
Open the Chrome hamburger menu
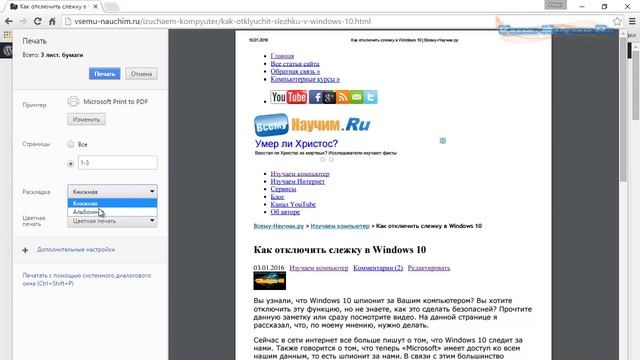click(x=632, y=21)
